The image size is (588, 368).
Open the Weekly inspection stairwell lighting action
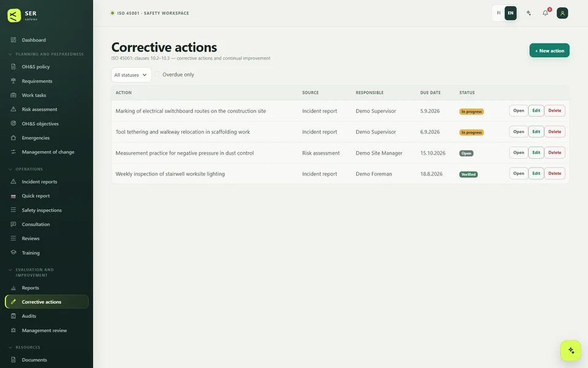[x=518, y=174]
